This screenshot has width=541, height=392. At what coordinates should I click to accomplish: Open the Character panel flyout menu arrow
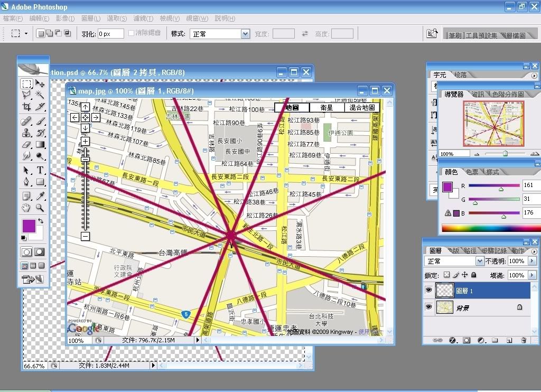click(x=534, y=76)
